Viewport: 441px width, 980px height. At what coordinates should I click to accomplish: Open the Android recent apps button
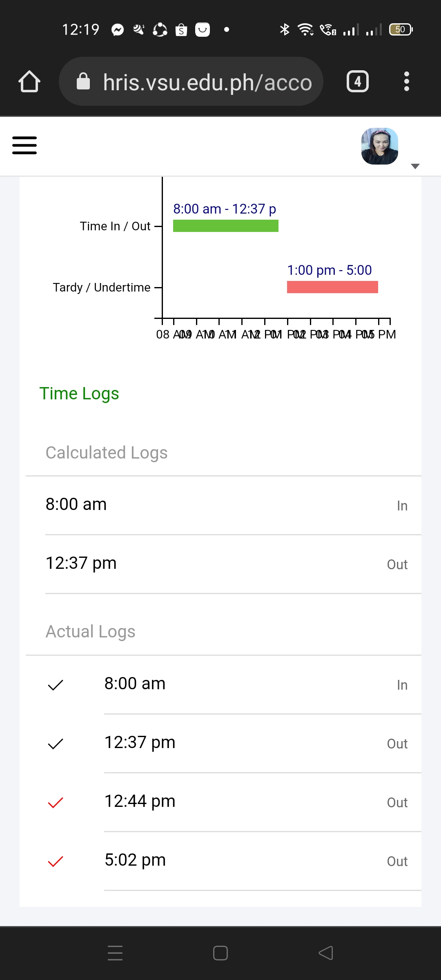(115, 953)
